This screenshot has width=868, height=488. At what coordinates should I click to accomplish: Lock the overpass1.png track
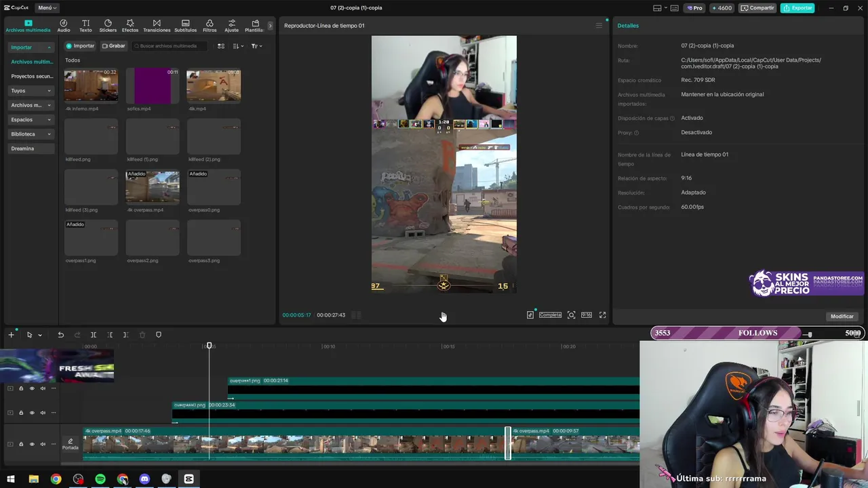pos(21,388)
